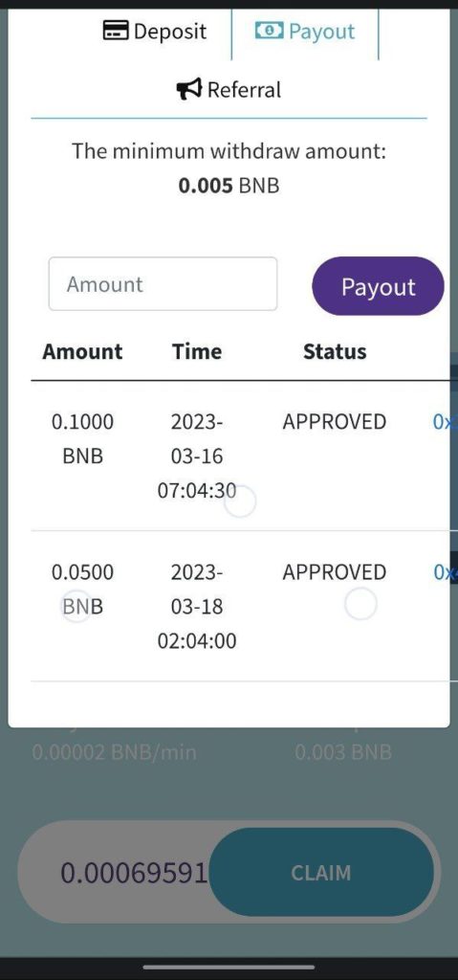Click the APPROVED status of the 03-18 payout
Image resolution: width=458 pixels, height=980 pixels.
pos(335,572)
